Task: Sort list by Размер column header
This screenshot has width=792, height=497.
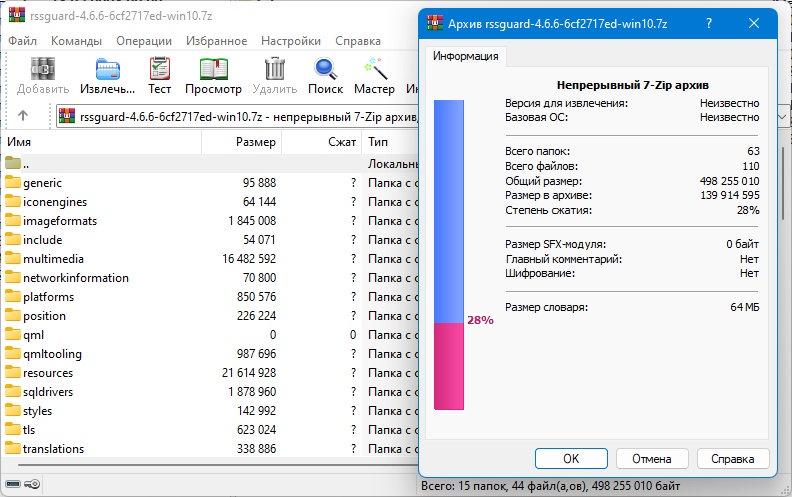Action: pyautogui.click(x=241, y=142)
